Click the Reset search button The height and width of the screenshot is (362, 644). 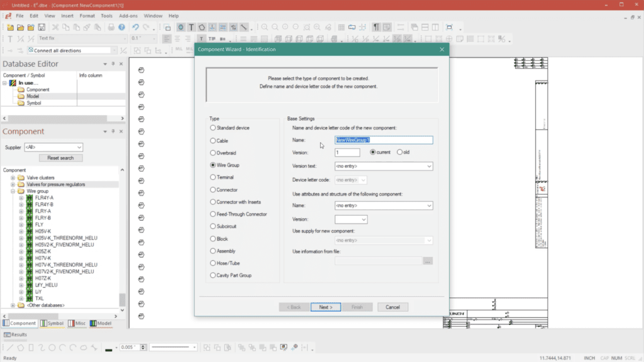60,157
